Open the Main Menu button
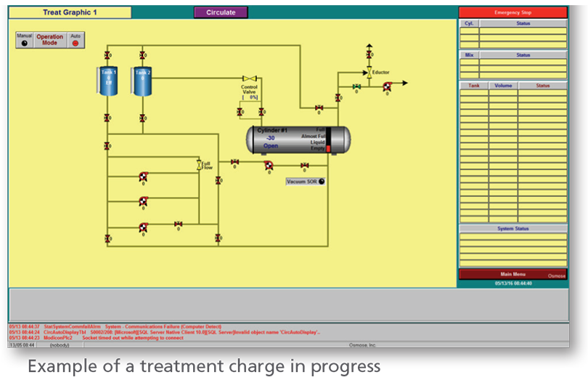Screen dimensions: 588x388 click(512, 274)
